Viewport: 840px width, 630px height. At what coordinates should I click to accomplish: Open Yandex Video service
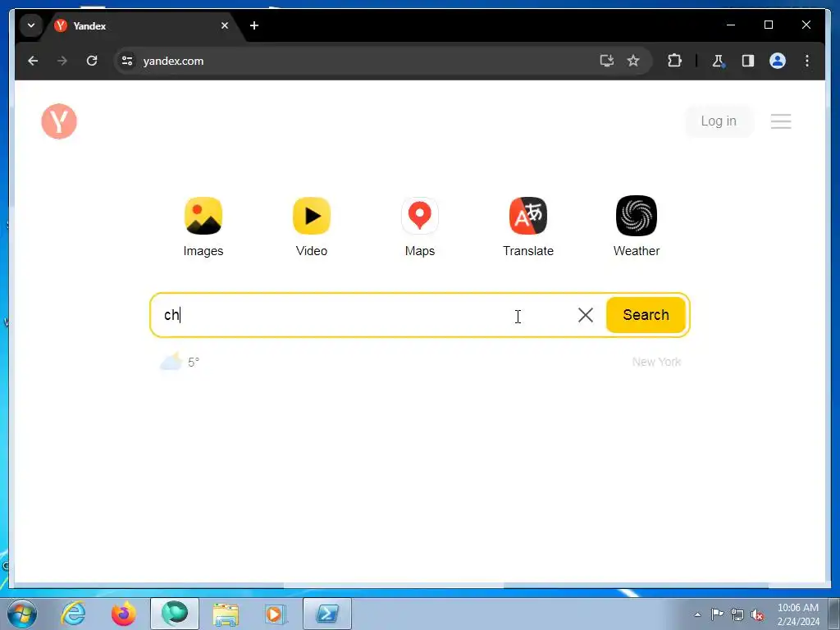tap(311, 227)
